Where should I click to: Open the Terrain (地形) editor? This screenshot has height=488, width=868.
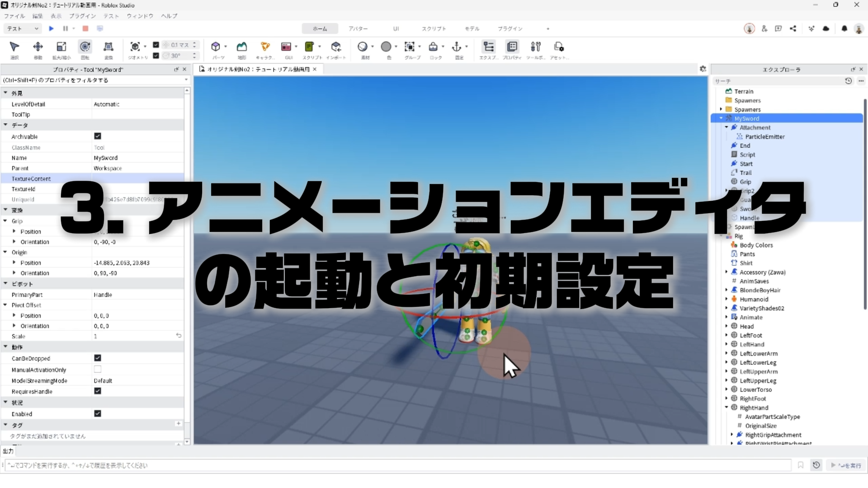point(242,47)
